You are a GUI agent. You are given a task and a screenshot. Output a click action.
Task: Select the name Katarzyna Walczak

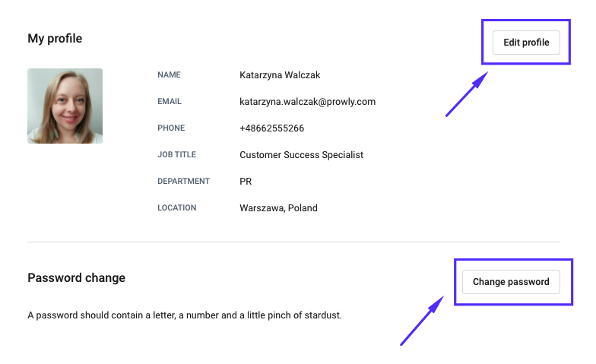(x=280, y=75)
